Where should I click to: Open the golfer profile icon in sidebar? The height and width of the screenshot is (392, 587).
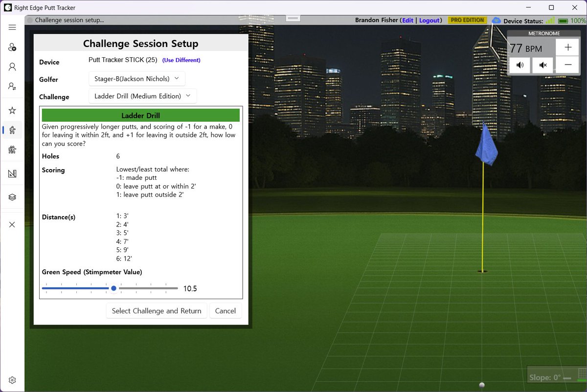coord(12,67)
